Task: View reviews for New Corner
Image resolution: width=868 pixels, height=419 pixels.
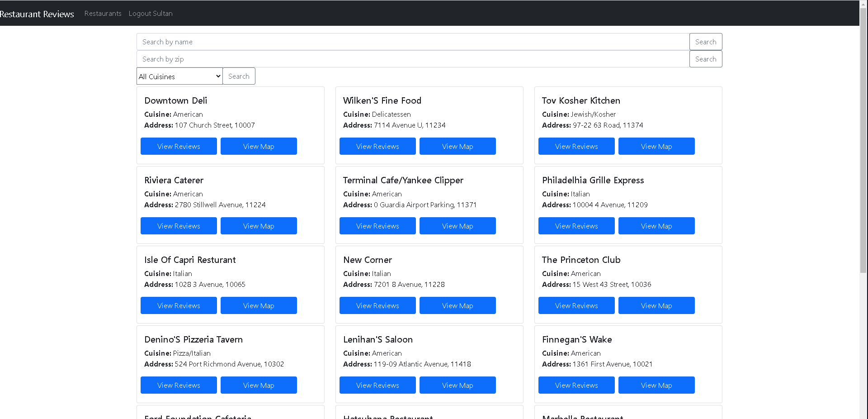Action: 377,305
